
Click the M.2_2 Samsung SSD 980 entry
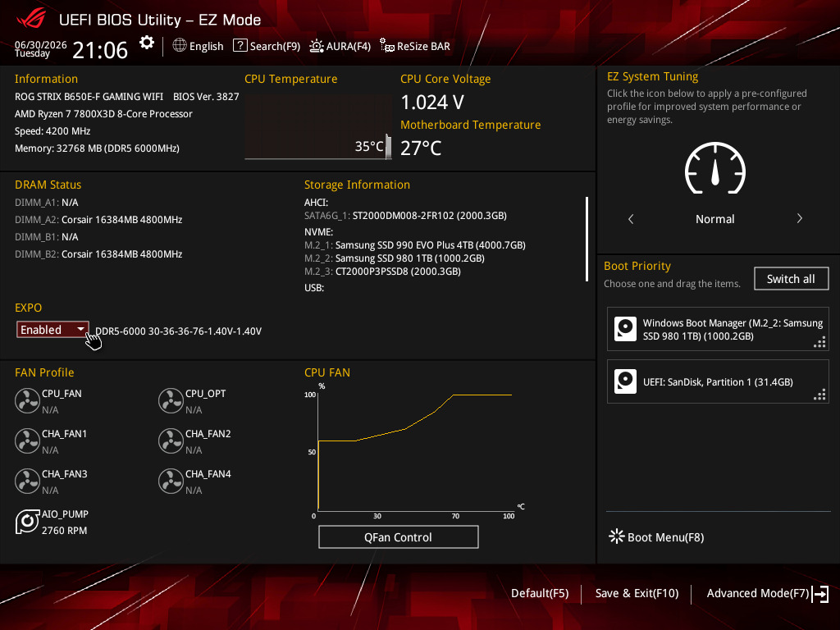point(395,258)
